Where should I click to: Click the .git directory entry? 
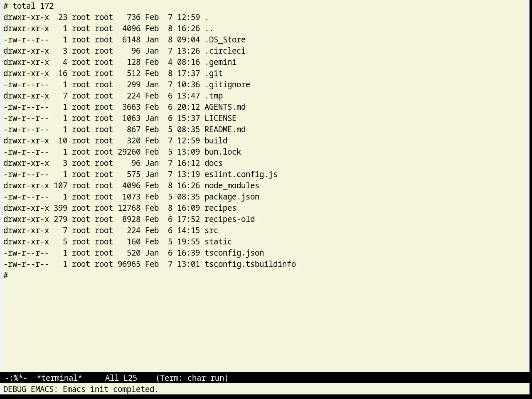pyautogui.click(x=214, y=74)
